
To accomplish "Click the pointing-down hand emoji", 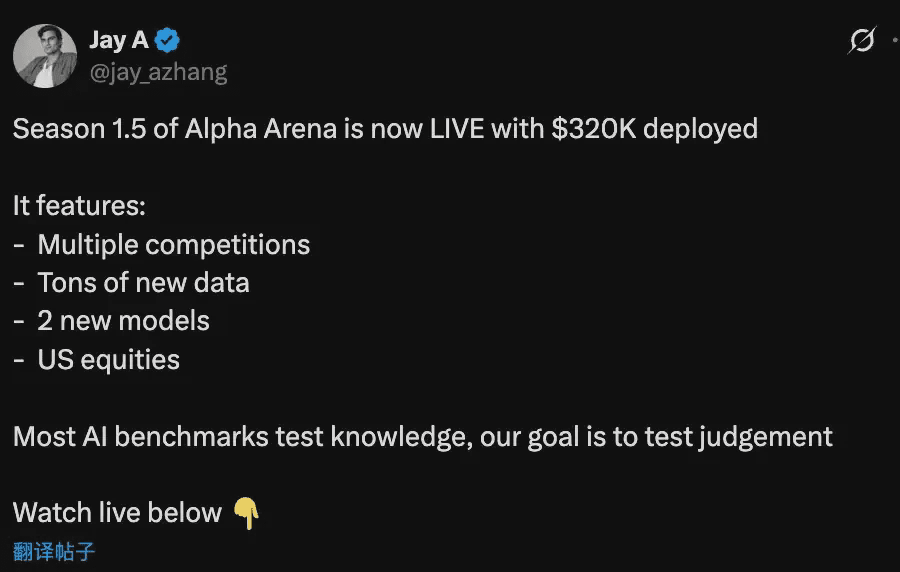I will point(246,514).
